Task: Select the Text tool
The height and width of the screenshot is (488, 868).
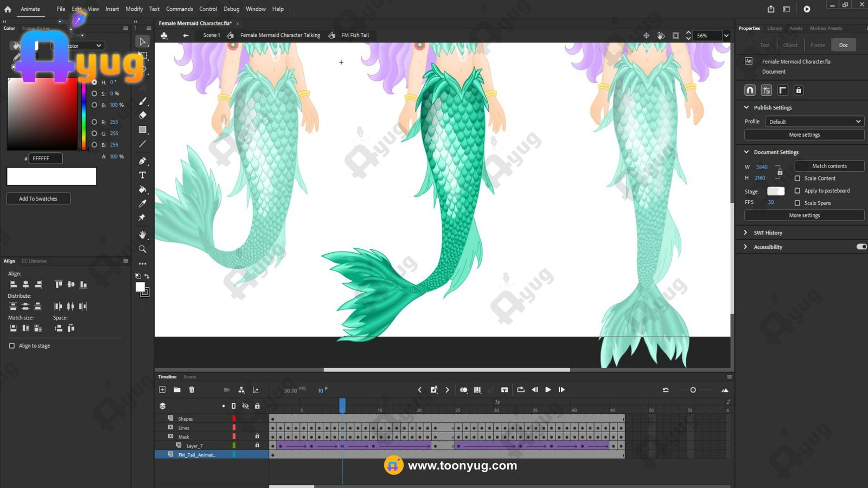Action: 143,175
